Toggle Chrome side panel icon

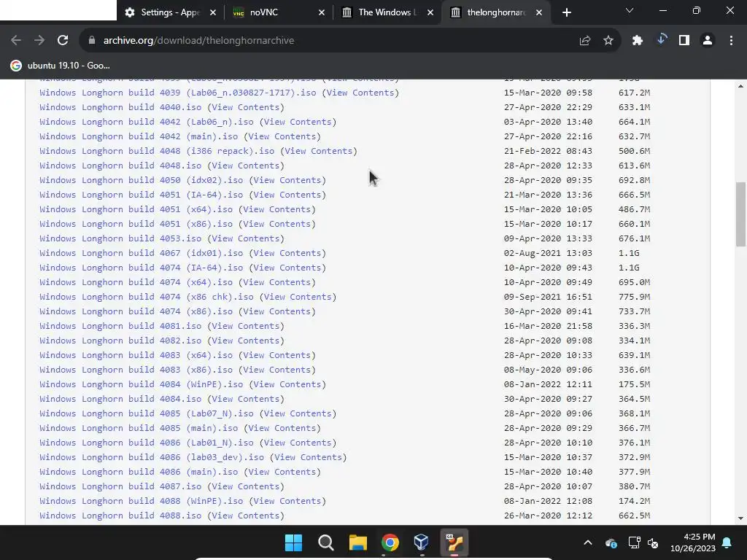coord(684,41)
